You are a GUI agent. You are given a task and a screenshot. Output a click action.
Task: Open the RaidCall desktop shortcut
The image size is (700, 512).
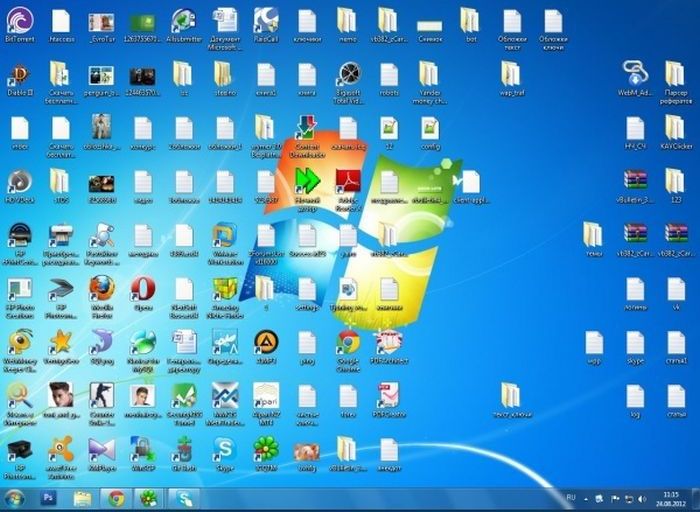pos(265,20)
